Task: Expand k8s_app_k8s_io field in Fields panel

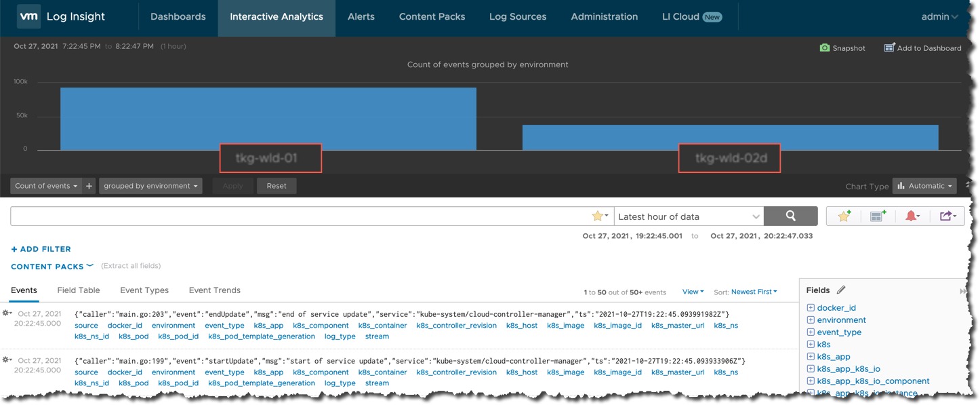Action: [x=811, y=368]
